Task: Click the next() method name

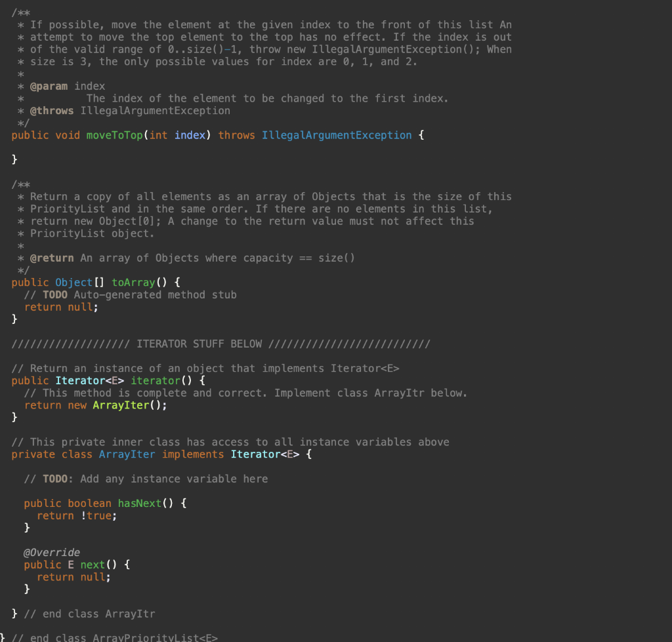Action: (93, 565)
